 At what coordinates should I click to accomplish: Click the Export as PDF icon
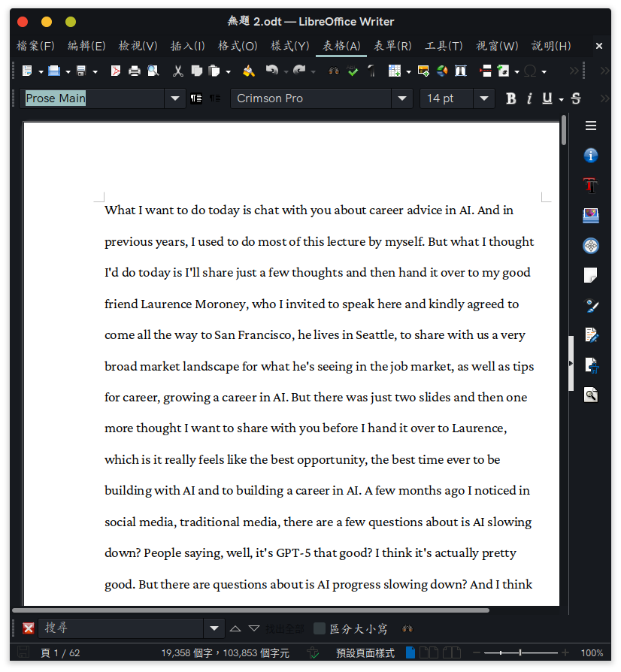click(116, 71)
